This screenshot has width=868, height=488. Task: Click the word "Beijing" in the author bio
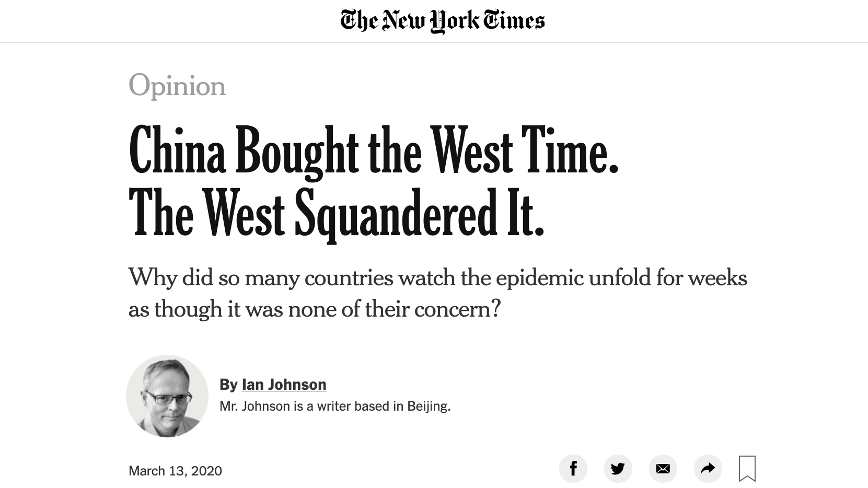click(x=429, y=406)
